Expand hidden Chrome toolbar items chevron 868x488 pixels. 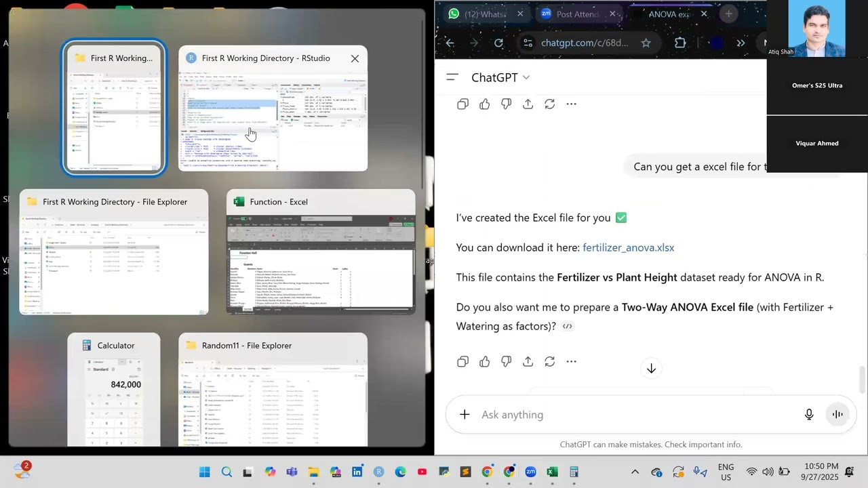(741, 43)
